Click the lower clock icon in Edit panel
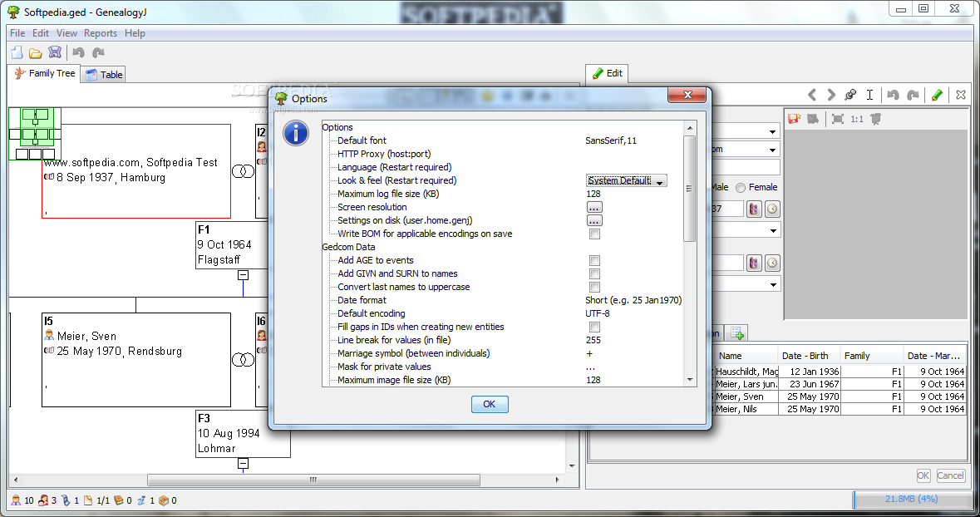980x517 pixels. (772, 263)
